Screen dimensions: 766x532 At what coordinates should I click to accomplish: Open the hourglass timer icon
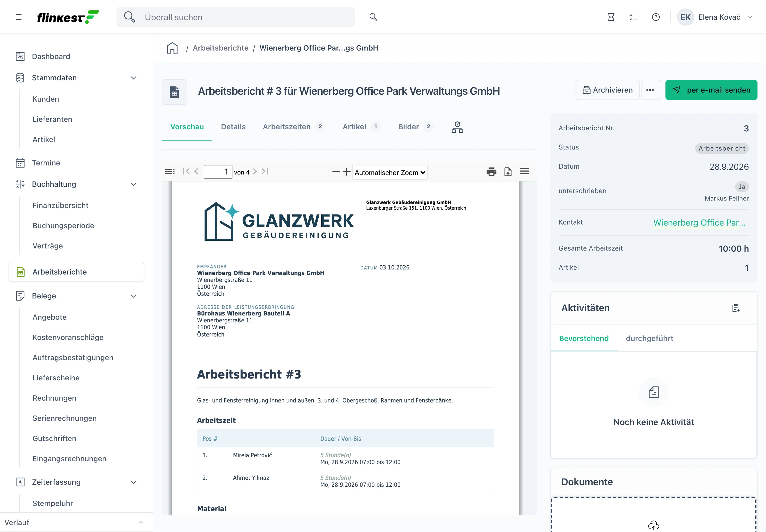[611, 17]
